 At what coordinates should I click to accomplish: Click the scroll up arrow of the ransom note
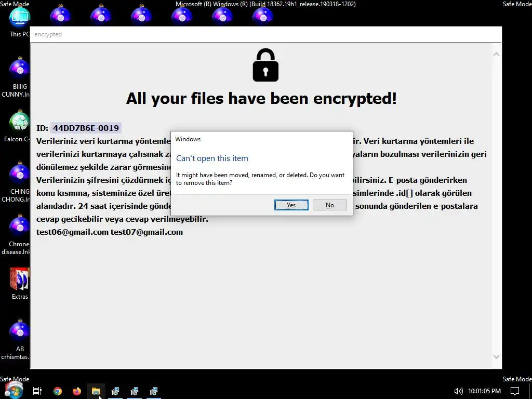pyautogui.click(x=496, y=54)
